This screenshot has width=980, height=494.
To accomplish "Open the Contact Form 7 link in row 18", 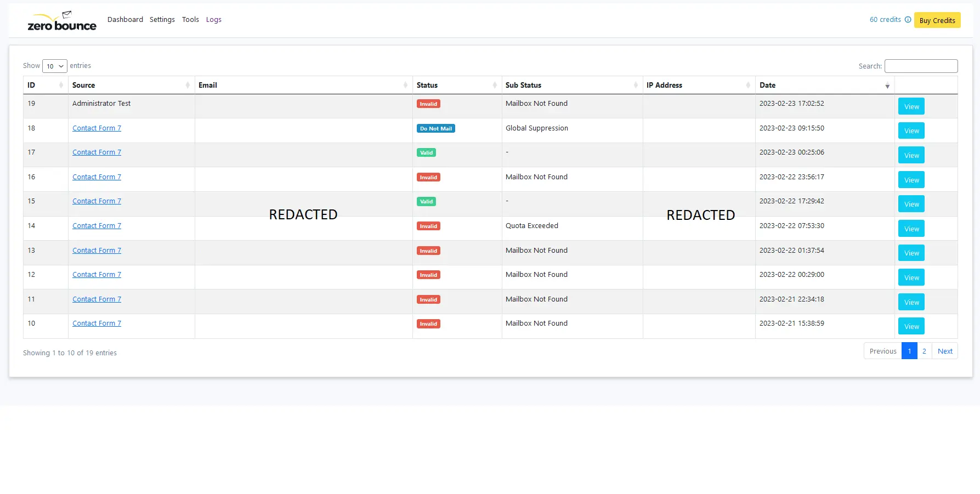I will pos(97,128).
